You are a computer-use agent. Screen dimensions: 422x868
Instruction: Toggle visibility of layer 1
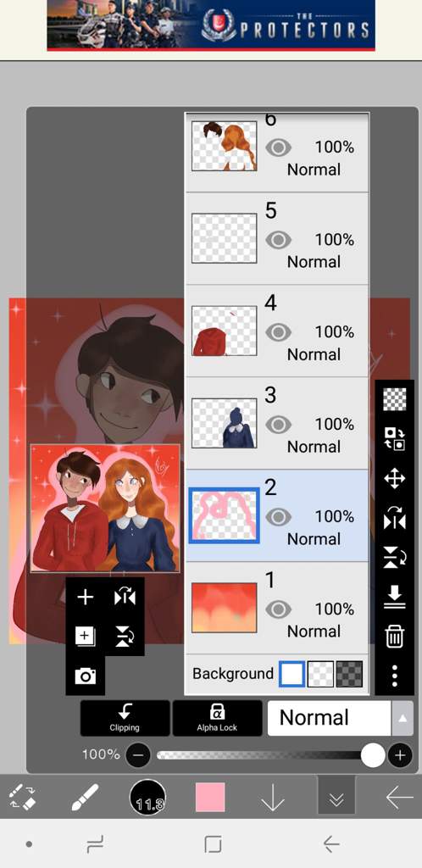tap(278, 609)
